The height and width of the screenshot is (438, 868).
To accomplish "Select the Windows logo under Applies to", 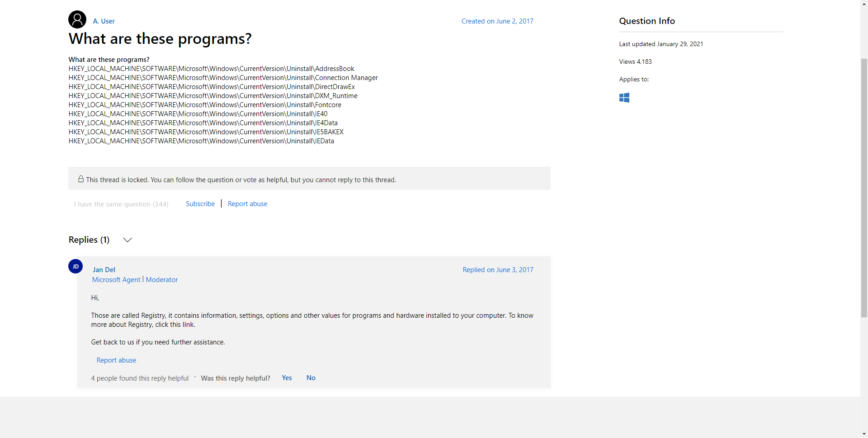I will pyautogui.click(x=624, y=97).
